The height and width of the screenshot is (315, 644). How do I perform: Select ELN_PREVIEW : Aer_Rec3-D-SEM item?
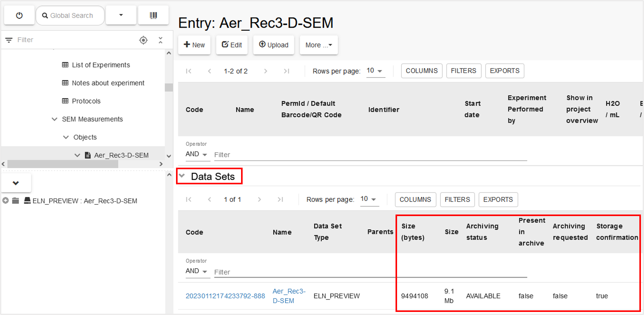click(x=85, y=201)
